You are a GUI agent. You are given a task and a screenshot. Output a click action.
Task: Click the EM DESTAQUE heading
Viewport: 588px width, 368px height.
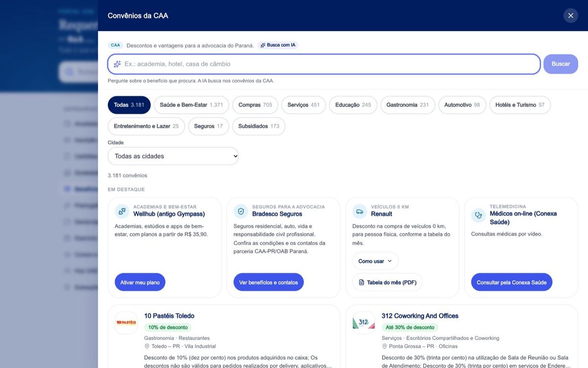(x=126, y=189)
